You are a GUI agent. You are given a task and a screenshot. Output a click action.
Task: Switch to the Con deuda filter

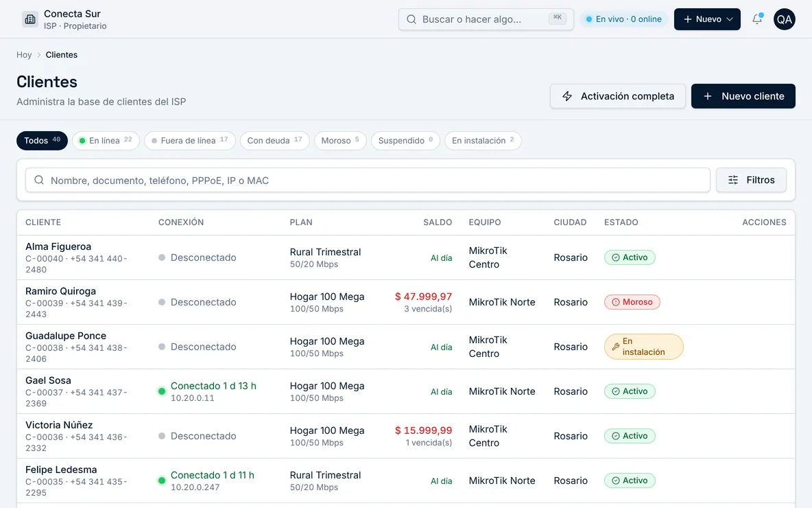pos(274,141)
